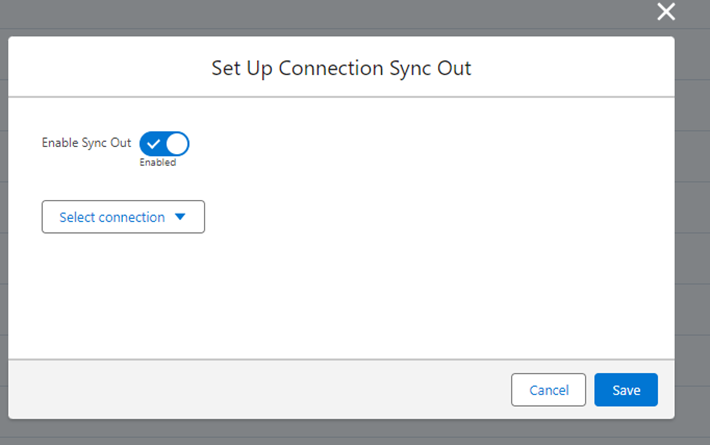
Task: Click the Select connection text
Action: [112, 217]
